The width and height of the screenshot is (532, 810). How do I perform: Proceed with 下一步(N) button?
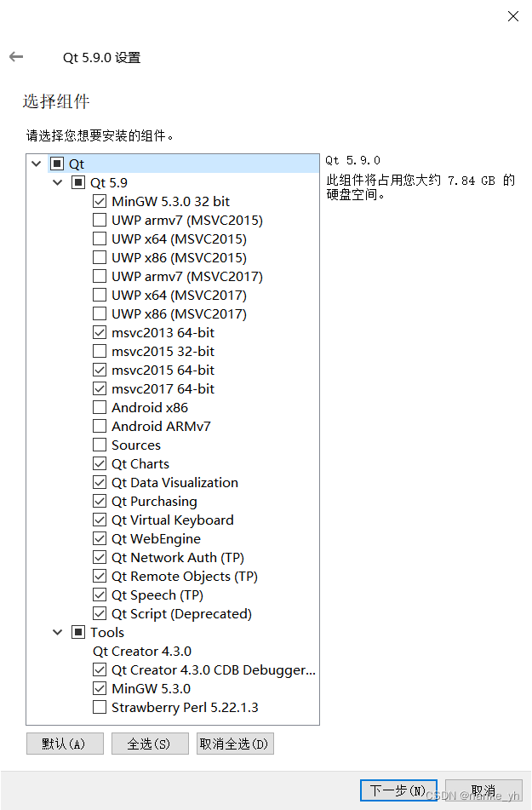pyautogui.click(x=398, y=790)
